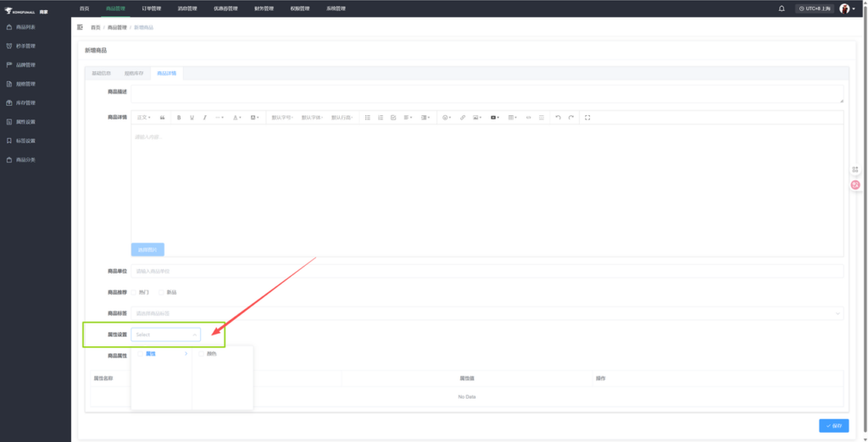
Task: Open the notification bell icon
Action: tap(782, 8)
